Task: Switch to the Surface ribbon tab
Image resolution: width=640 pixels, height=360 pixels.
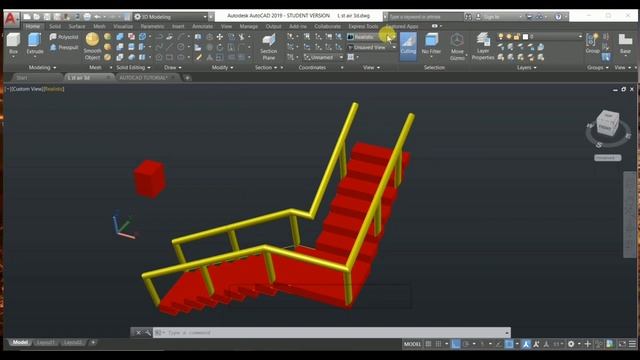Action: (x=77, y=26)
